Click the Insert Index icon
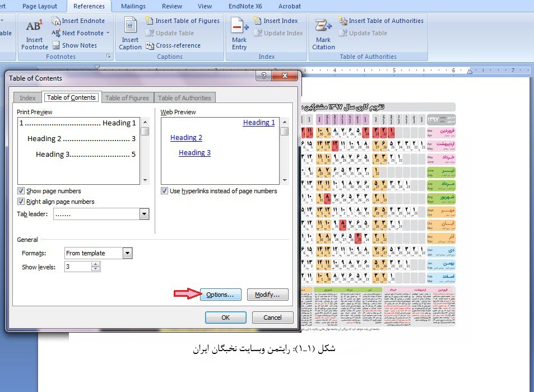Viewport: 534px width, 392px height. [258, 21]
